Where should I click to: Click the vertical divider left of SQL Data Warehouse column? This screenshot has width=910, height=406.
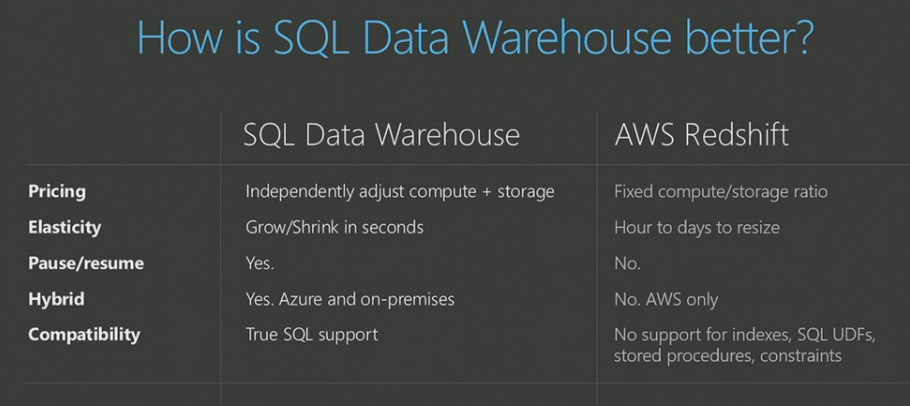click(x=221, y=250)
